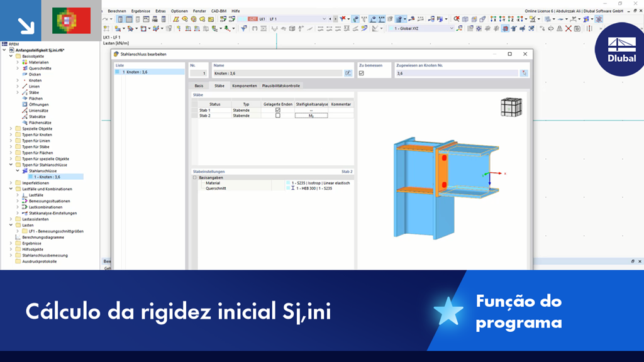
Task: Click the Zugewiesen an Knoten Nr. field
Action: pyautogui.click(x=457, y=73)
